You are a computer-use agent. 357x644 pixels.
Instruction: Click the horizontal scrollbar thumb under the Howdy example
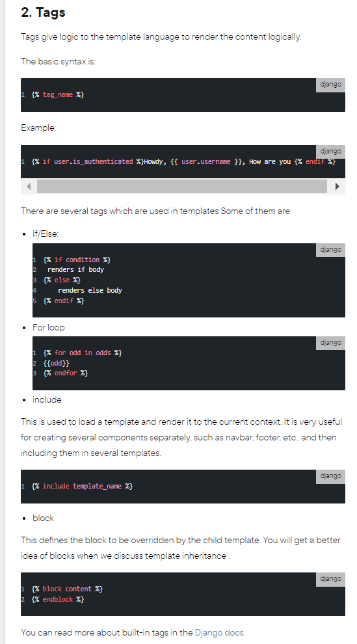coord(182,186)
